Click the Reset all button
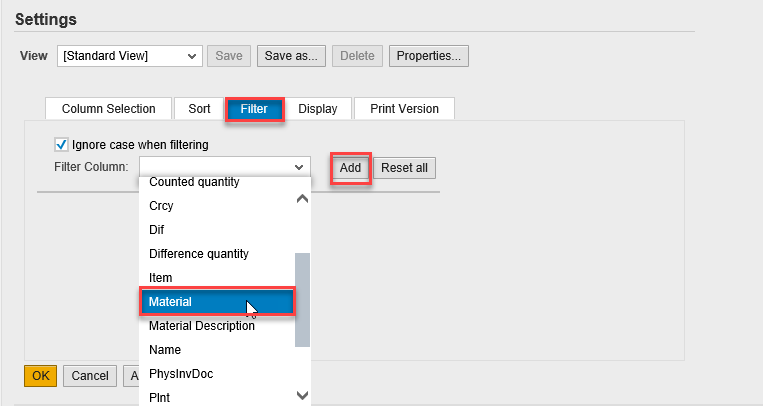 [404, 168]
